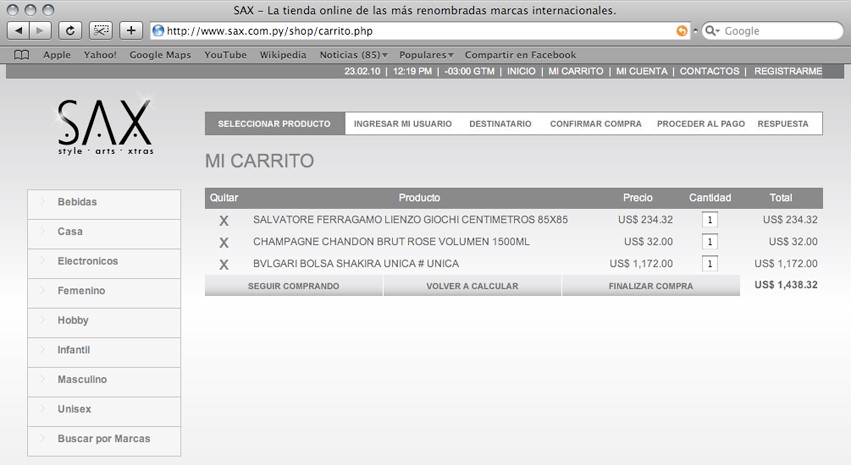Select the Ingresar Mi Usuario step
851x465 pixels.
pyautogui.click(x=403, y=124)
